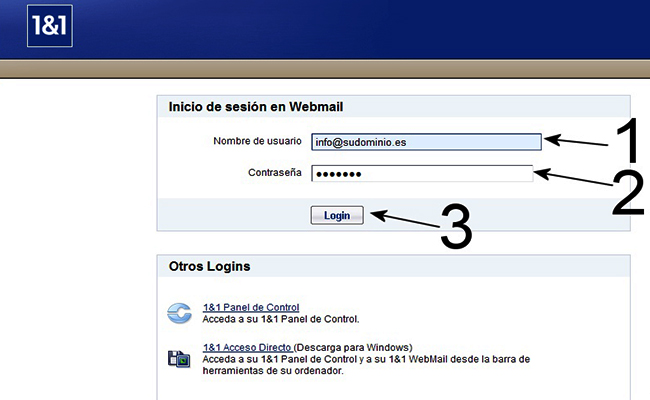Click the Inicio de sesión en Webmail heading
The image size is (650, 400).
click(x=263, y=107)
